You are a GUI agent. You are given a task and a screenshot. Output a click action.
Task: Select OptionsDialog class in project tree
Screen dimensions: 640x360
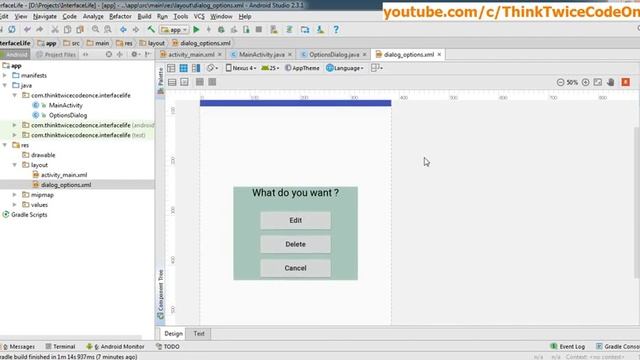click(x=68, y=115)
